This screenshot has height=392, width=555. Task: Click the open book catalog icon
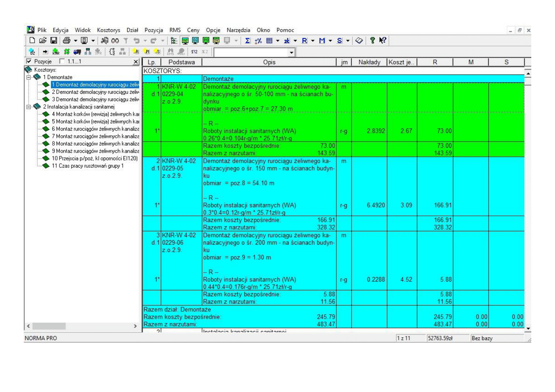pyautogui.click(x=359, y=41)
